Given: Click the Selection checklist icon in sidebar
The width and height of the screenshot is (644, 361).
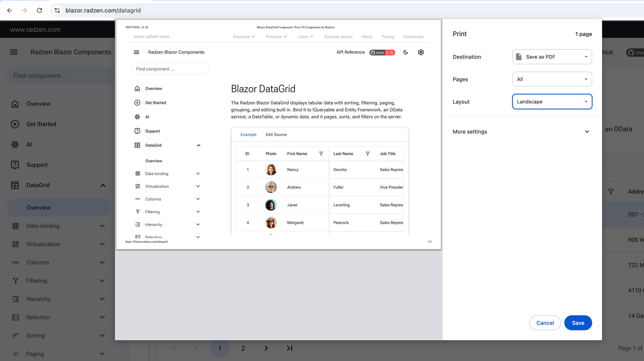Looking at the screenshot, I should coord(15,317).
